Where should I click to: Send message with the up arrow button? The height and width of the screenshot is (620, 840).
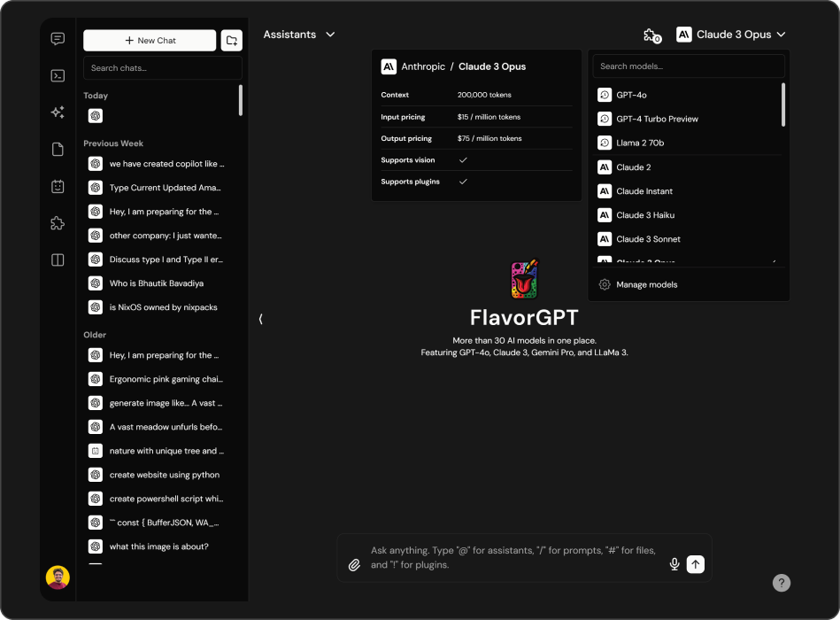pos(696,563)
